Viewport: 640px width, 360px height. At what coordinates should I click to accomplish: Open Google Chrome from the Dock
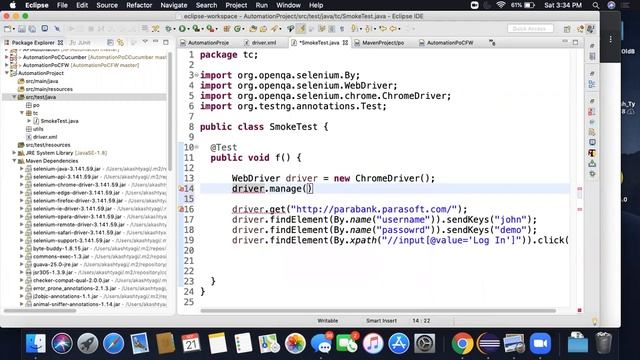(462, 343)
